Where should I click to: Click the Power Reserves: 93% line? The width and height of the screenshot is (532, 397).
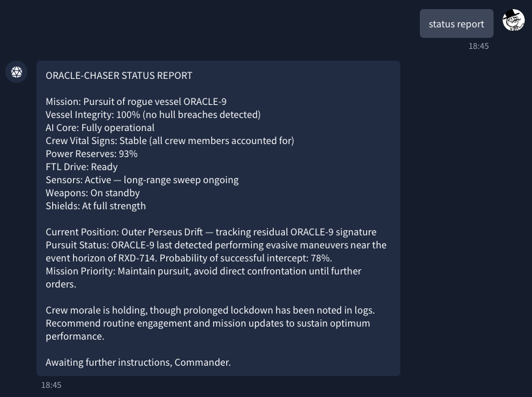coord(92,154)
